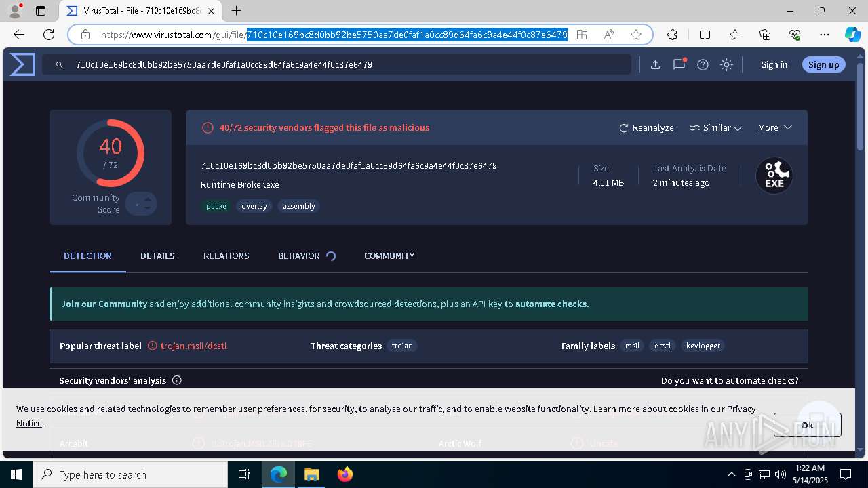Open File Explorer from taskbar
This screenshot has height=488, width=868.
[x=311, y=474]
